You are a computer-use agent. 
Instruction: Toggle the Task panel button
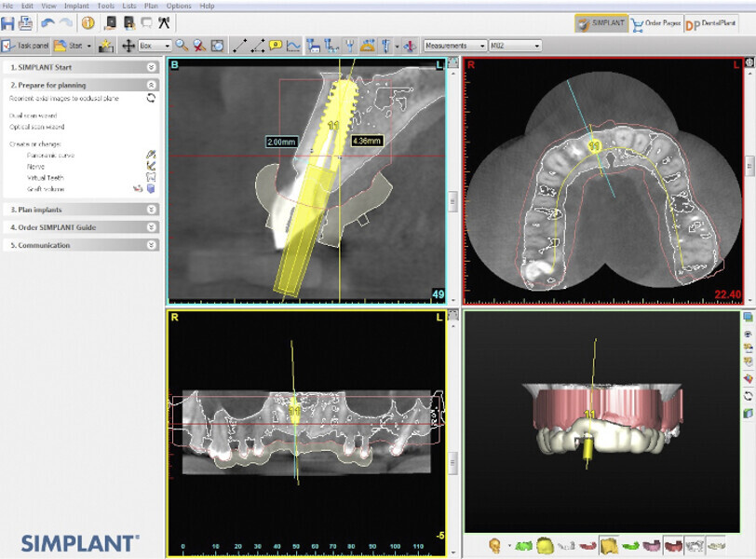pos(25,45)
